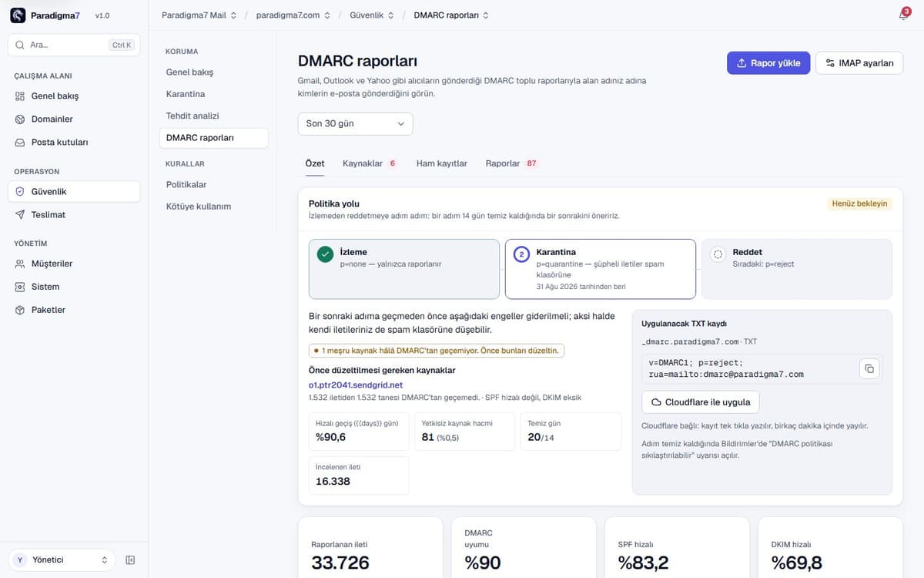924x578 pixels.
Task: Open Genel bakış under Koruma
Action: 213,72
